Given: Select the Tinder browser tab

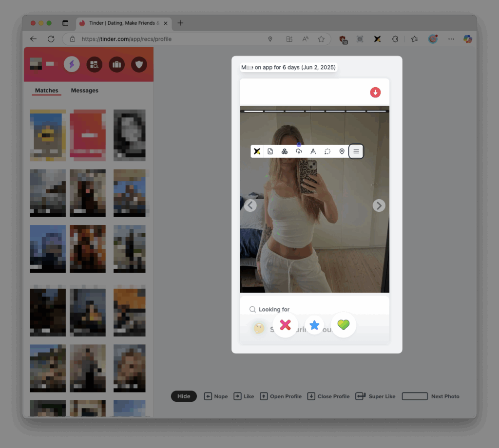Looking at the screenshot, I should (x=124, y=23).
